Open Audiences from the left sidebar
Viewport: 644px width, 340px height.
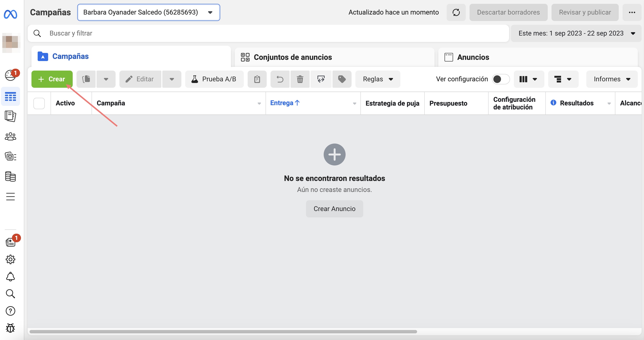pos(10,136)
